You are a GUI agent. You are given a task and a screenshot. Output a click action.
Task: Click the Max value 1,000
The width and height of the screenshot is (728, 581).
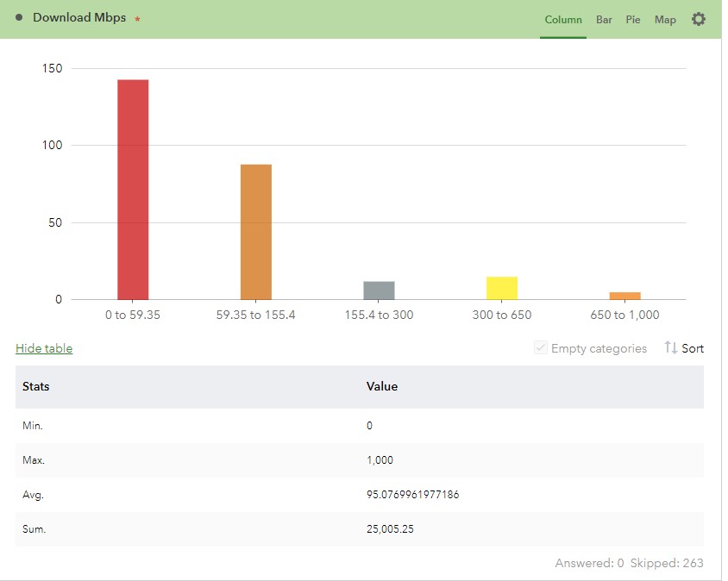click(380, 459)
